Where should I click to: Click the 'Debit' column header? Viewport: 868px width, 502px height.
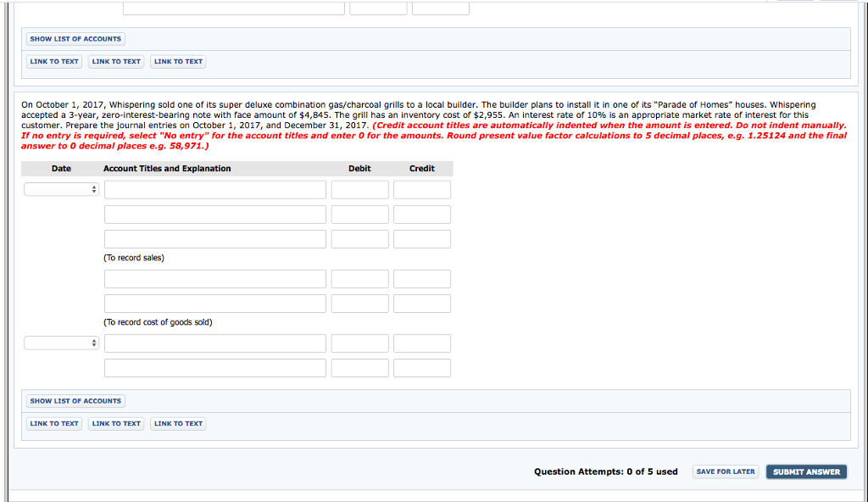coord(359,169)
